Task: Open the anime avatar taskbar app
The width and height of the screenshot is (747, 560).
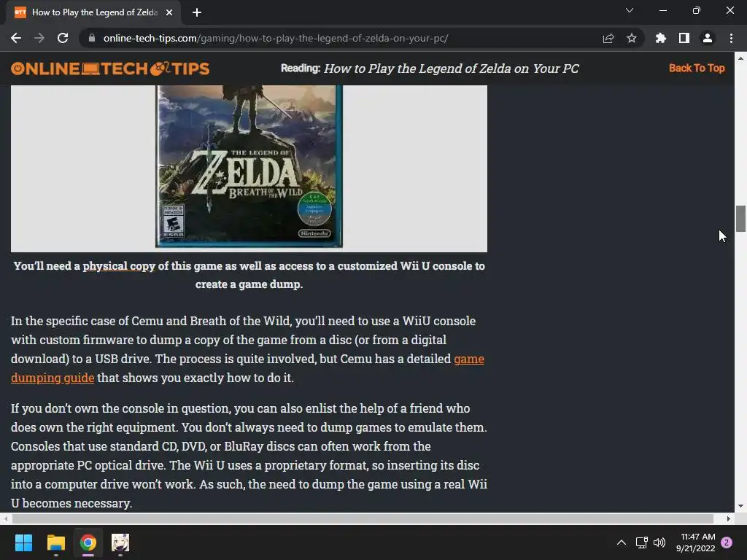Action: 120,542
